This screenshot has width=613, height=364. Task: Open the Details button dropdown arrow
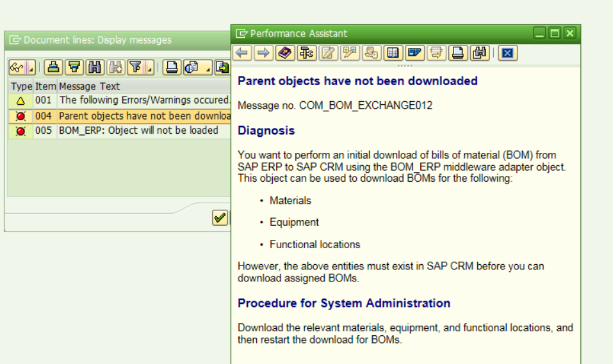coord(31,68)
